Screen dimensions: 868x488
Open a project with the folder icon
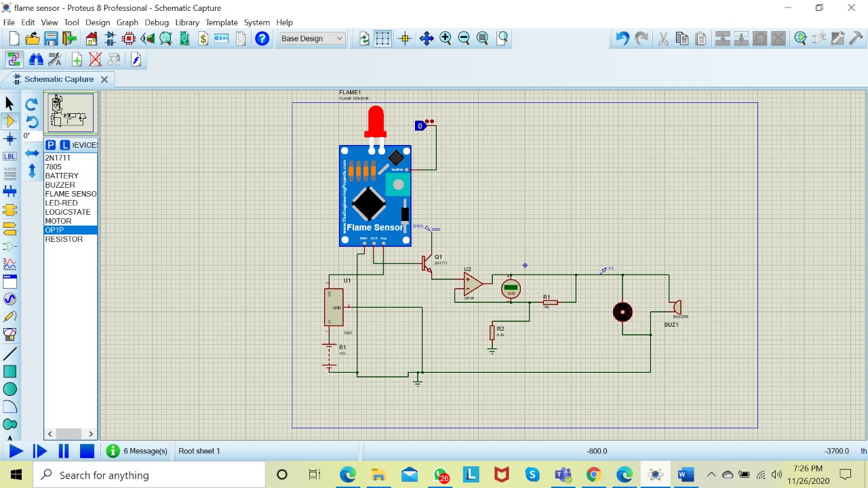tap(32, 39)
